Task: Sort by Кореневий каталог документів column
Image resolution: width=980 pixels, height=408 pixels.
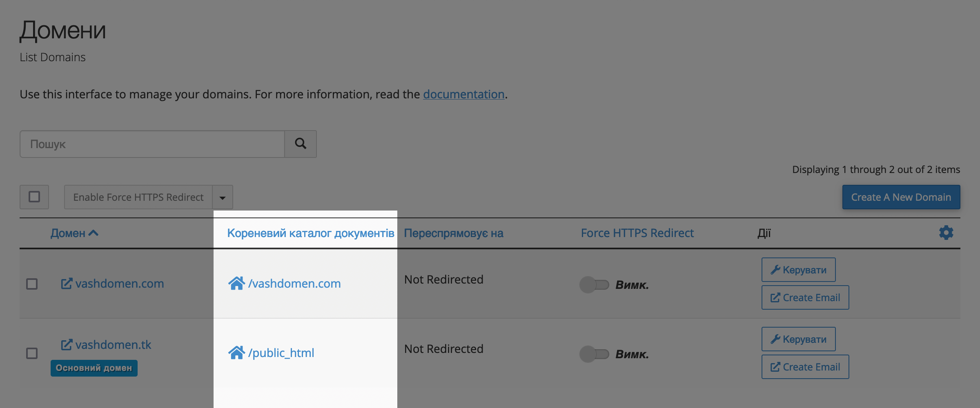Action: [311, 233]
